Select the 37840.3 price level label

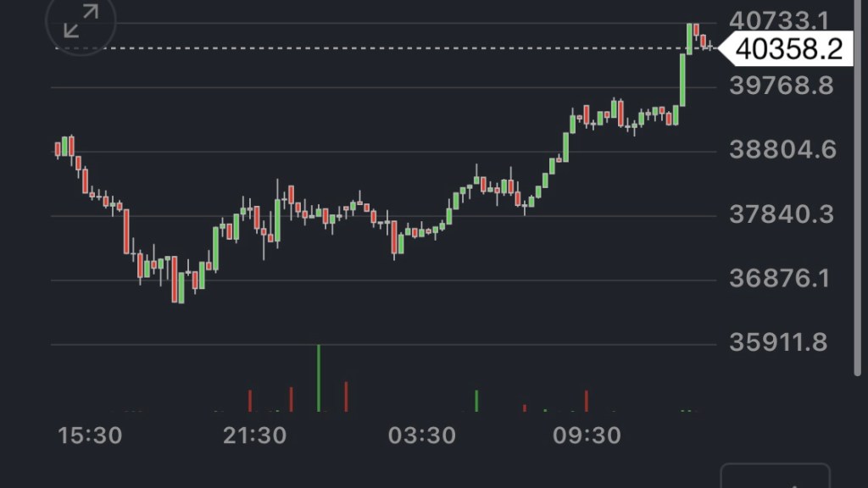pyautogui.click(x=781, y=215)
